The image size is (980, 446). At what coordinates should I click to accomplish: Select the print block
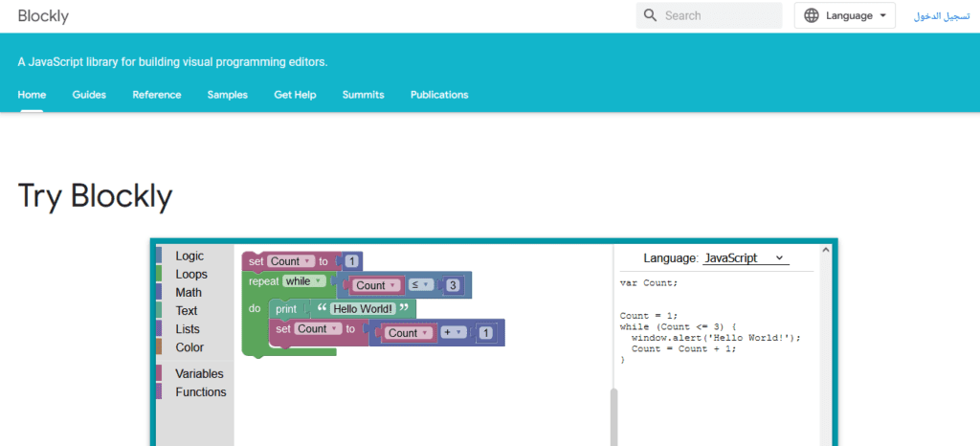click(286, 308)
